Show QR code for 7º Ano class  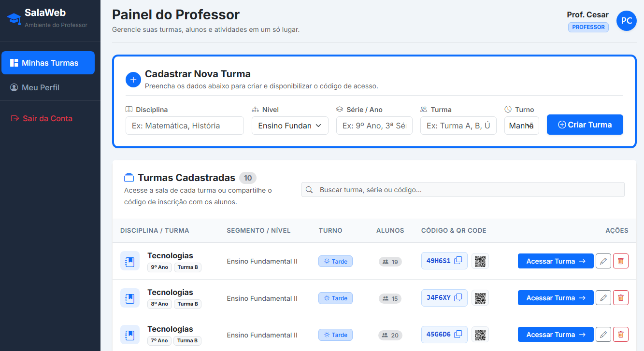coord(480,335)
